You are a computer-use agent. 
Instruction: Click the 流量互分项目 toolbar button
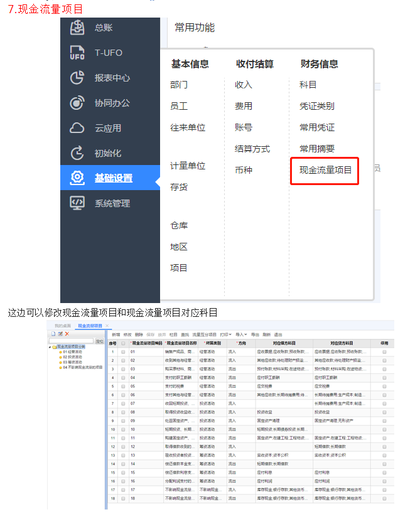[204, 334]
